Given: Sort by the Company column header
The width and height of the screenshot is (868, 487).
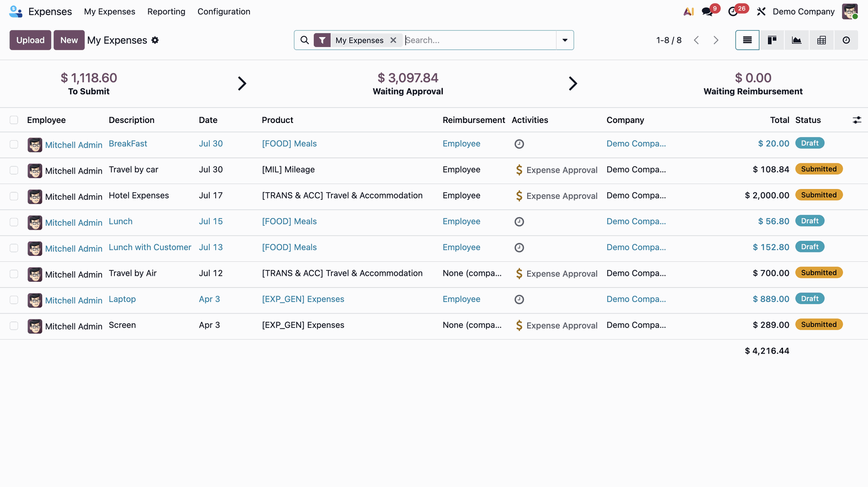Looking at the screenshot, I should coord(625,120).
